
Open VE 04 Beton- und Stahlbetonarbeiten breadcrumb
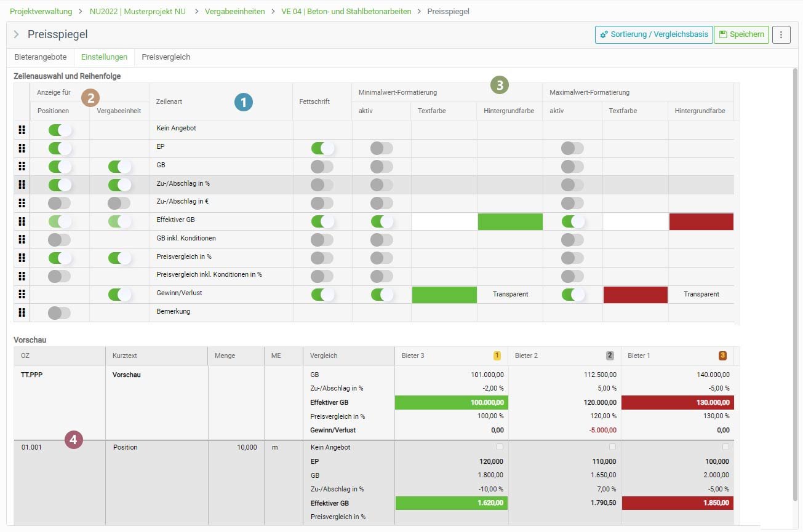(x=346, y=11)
